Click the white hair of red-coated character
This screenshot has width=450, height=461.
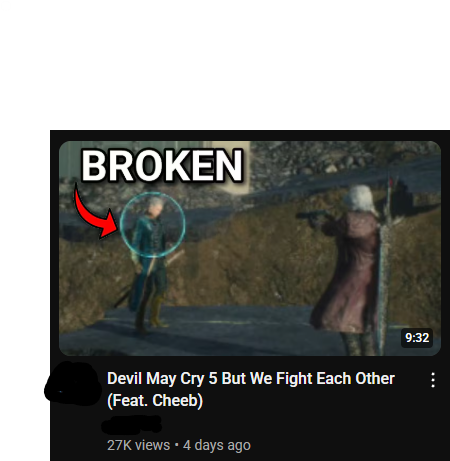pos(359,199)
